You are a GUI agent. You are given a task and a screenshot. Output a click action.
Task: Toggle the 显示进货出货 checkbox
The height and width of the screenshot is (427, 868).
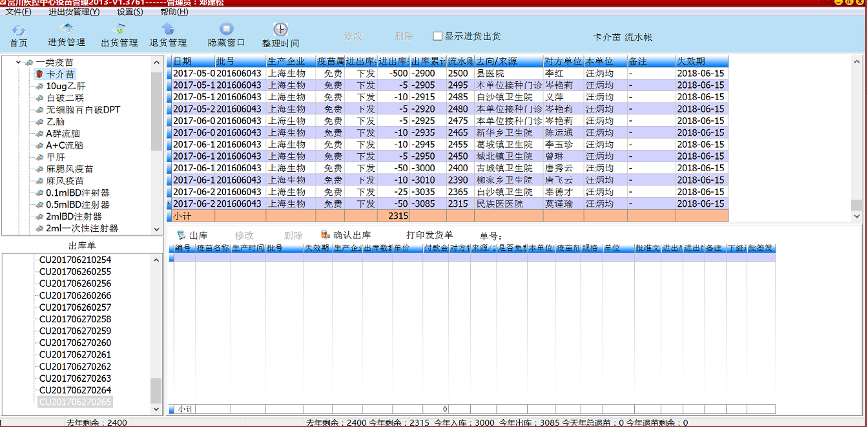tap(437, 36)
